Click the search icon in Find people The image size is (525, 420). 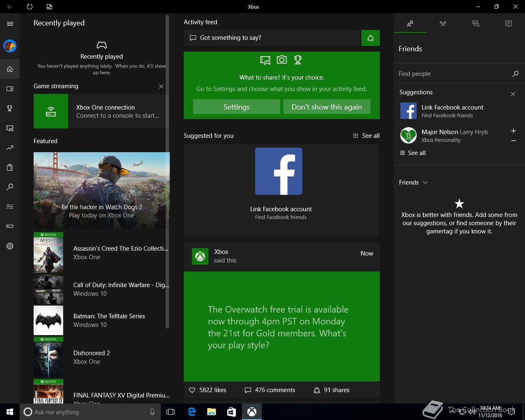tap(515, 74)
